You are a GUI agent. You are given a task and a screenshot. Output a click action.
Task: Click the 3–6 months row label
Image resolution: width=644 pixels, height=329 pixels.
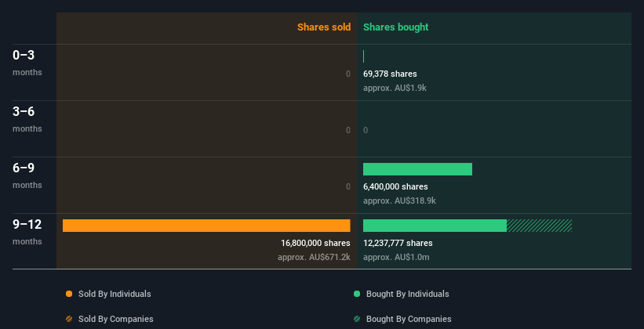pos(27,119)
